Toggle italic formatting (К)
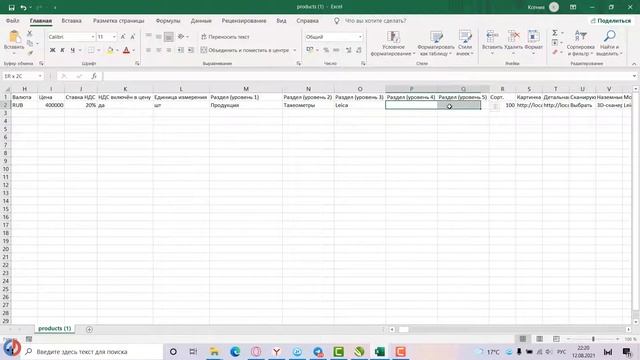 (62, 50)
